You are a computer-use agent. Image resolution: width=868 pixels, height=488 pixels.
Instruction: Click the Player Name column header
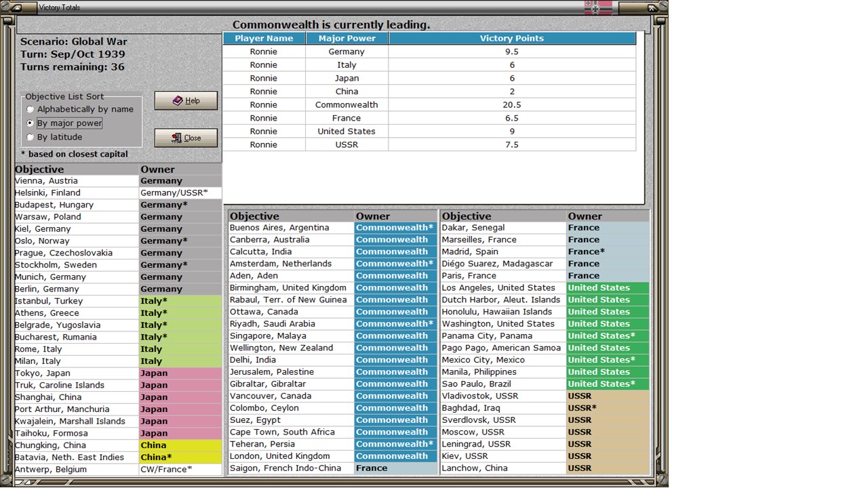click(x=264, y=39)
